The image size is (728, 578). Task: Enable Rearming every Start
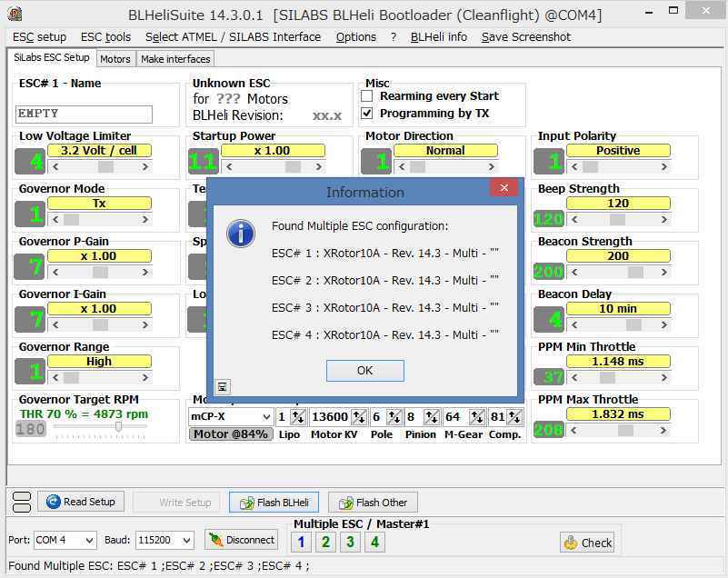[367, 95]
